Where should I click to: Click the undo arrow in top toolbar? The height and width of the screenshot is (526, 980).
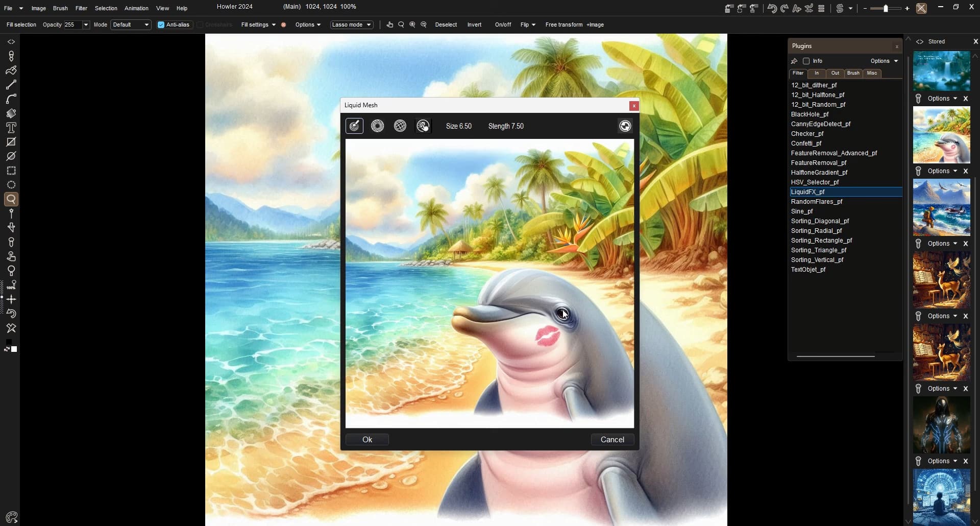pos(772,8)
